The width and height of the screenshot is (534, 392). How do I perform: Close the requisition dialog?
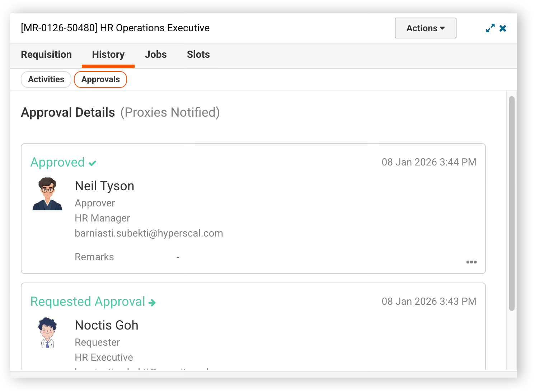click(503, 28)
